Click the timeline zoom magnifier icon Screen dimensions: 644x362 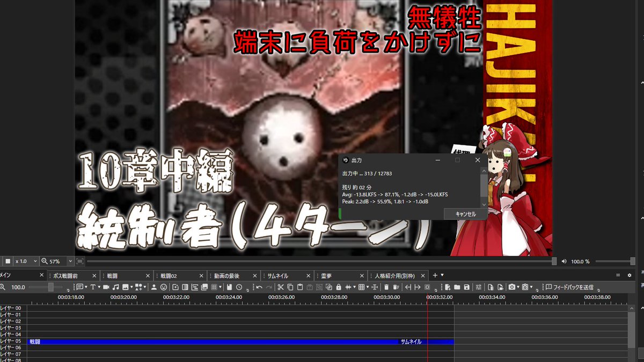(x=3, y=287)
